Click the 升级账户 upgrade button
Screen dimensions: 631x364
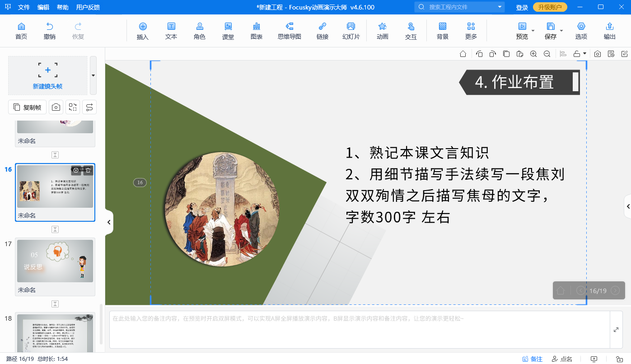(550, 7)
